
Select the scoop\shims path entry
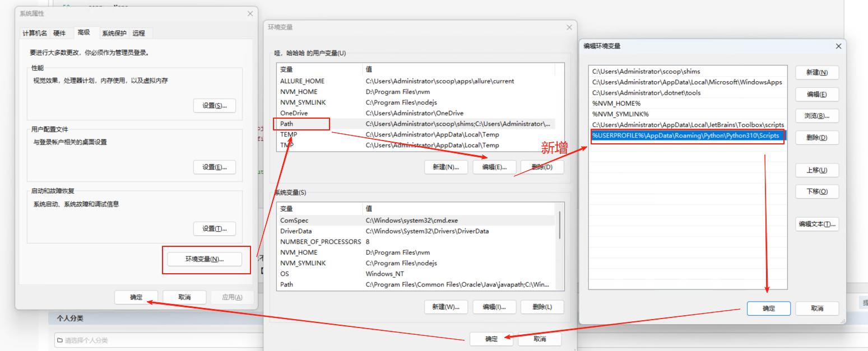tap(688, 72)
